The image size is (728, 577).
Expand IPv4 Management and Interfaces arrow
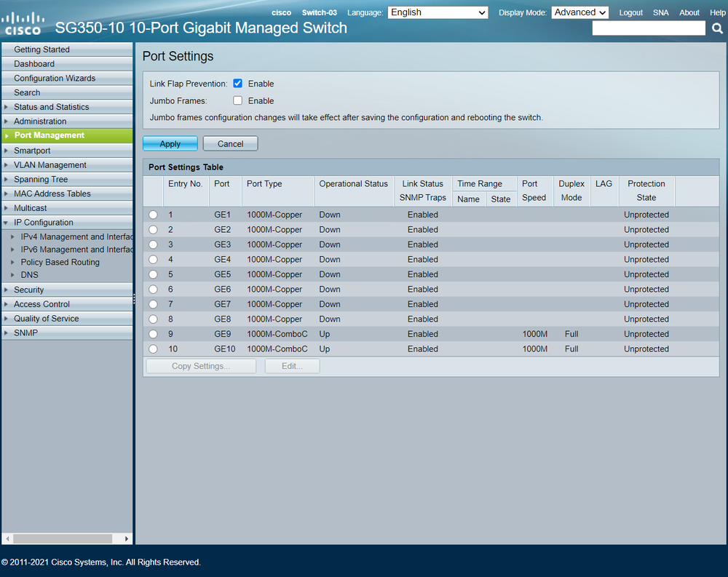tap(12, 236)
